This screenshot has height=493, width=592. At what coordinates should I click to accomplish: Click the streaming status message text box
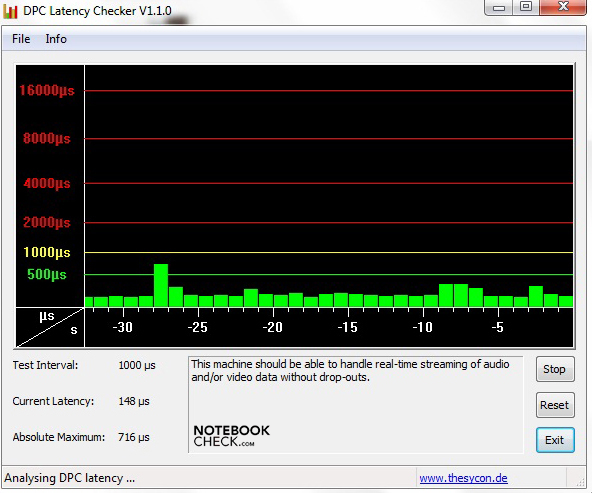356,404
